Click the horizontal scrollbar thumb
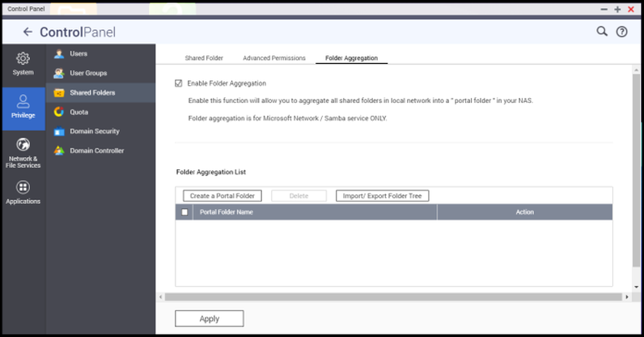Image resolution: width=644 pixels, height=337 pixels. [393, 296]
